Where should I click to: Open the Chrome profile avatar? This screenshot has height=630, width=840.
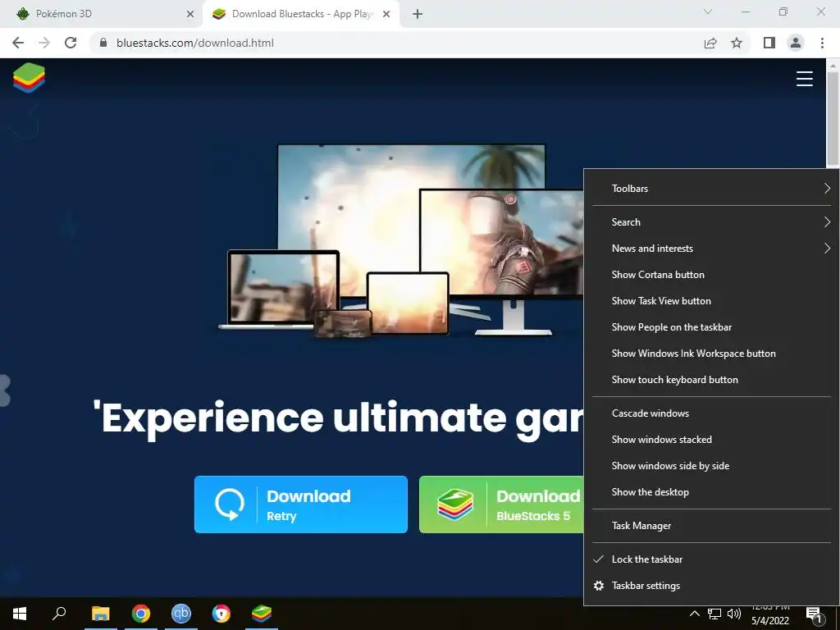pyautogui.click(x=796, y=43)
